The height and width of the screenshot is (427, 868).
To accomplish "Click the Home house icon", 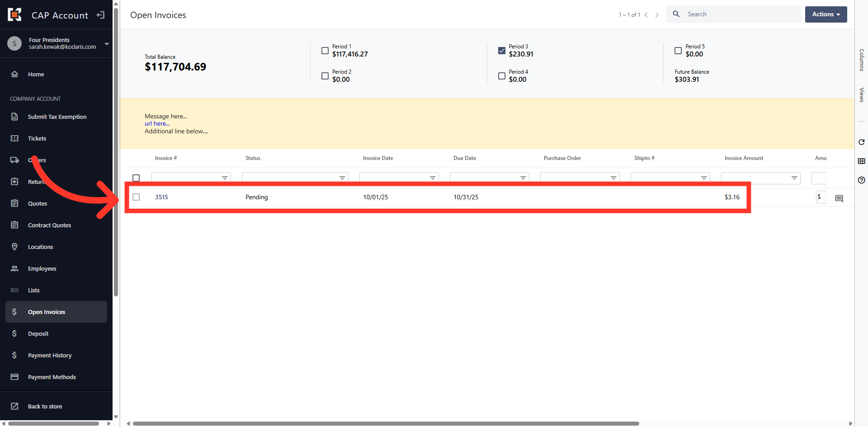I will (14, 74).
